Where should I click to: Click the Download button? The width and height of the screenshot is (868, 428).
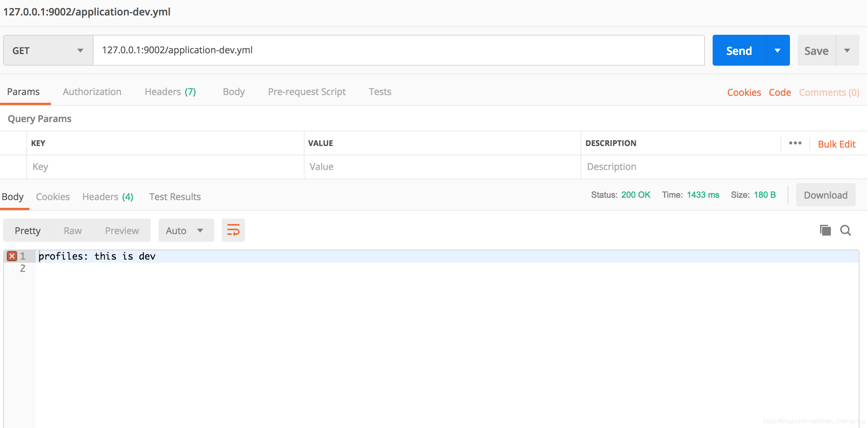pos(825,195)
